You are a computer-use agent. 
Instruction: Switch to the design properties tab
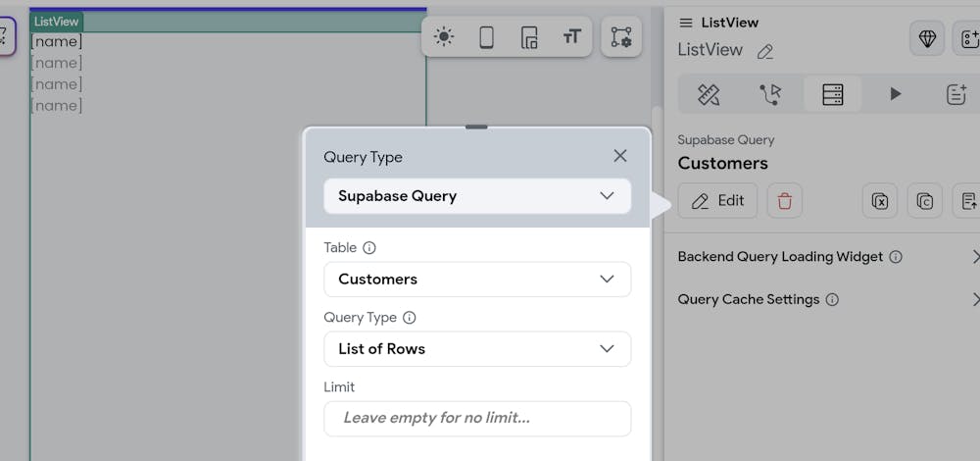pos(709,94)
